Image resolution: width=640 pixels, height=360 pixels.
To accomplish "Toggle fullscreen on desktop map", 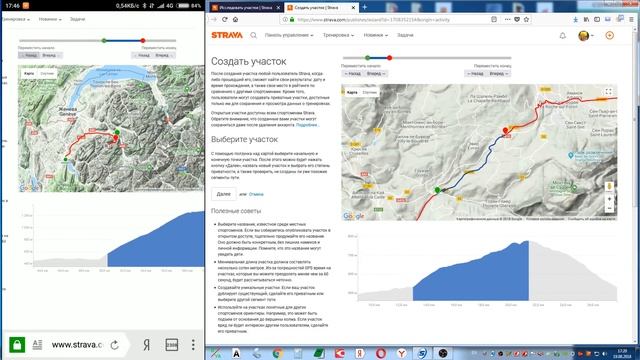I will point(608,91).
